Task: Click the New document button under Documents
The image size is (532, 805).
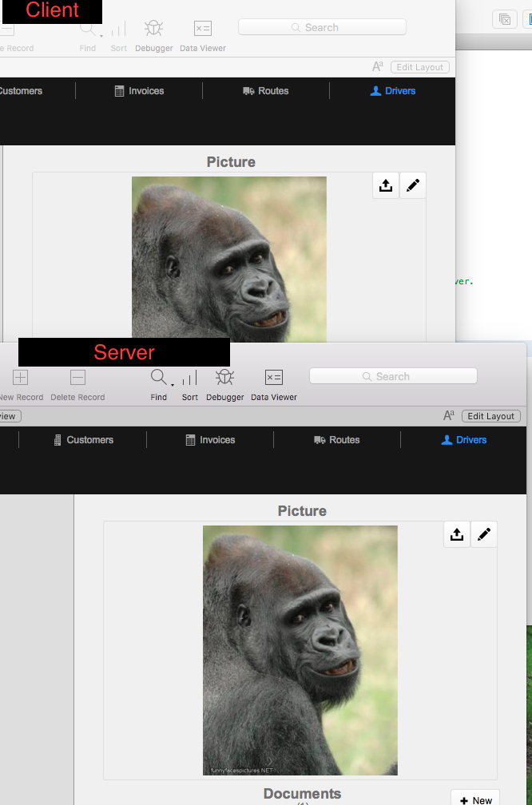Action: (x=475, y=798)
